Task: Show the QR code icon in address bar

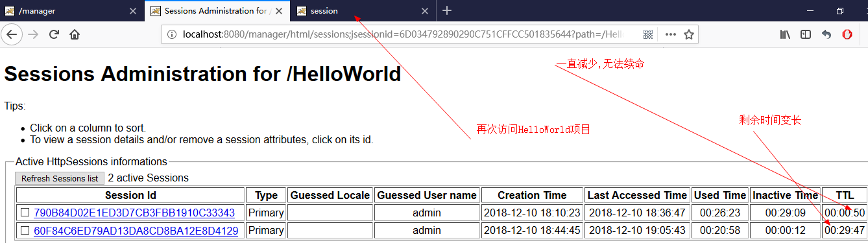Action: [648, 34]
